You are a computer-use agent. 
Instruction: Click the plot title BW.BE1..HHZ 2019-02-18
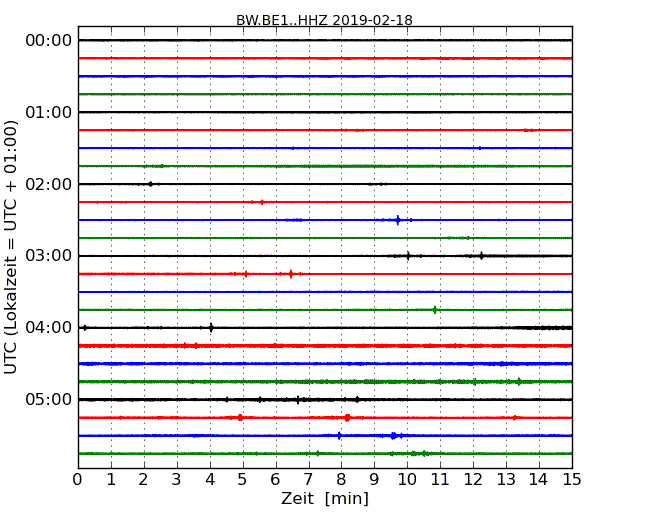click(x=324, y=20)
